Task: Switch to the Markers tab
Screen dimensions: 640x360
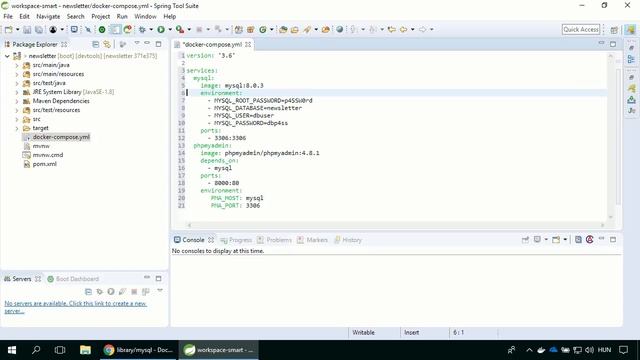Action: (313, 240)
